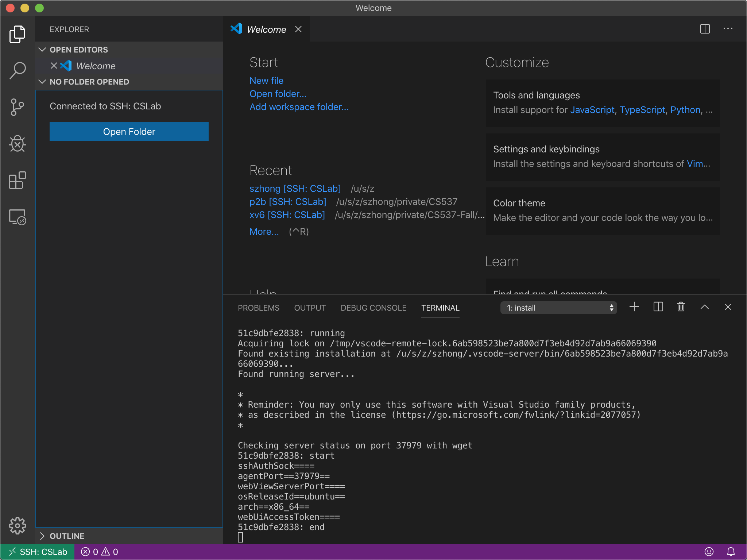Split the editor to the right
The height and width of the screenshot is (560, 747).
(705, 29)
